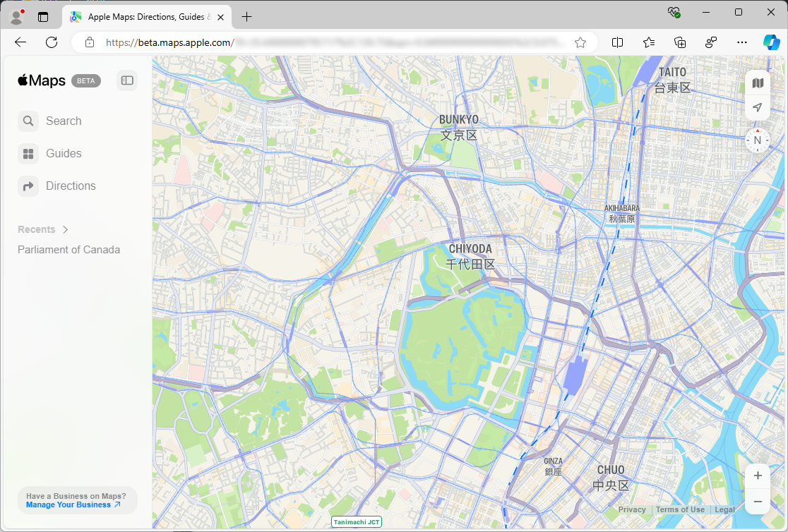
Task: Click Manage Your Business link
Action: pyautogui.click(x=73, y=505)
